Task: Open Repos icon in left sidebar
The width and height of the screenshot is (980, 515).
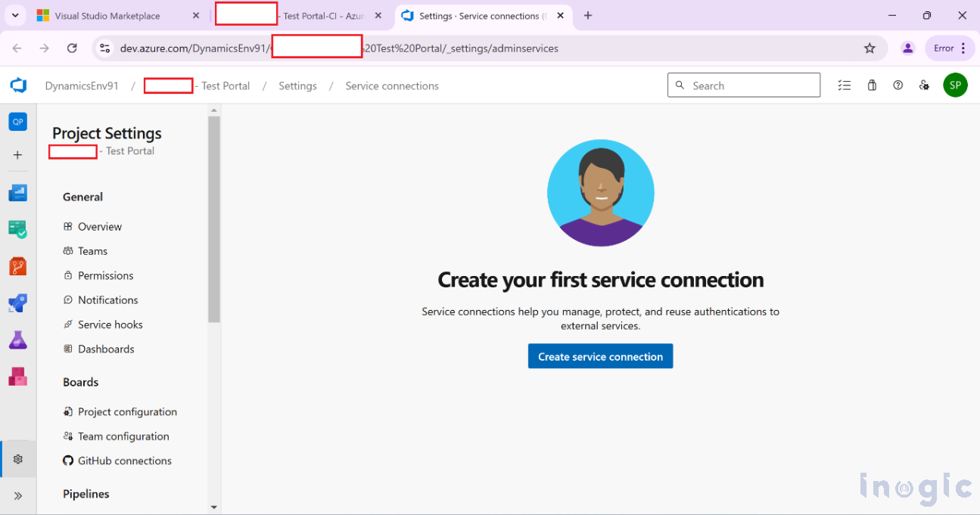Action: click(x=18, y=266)
